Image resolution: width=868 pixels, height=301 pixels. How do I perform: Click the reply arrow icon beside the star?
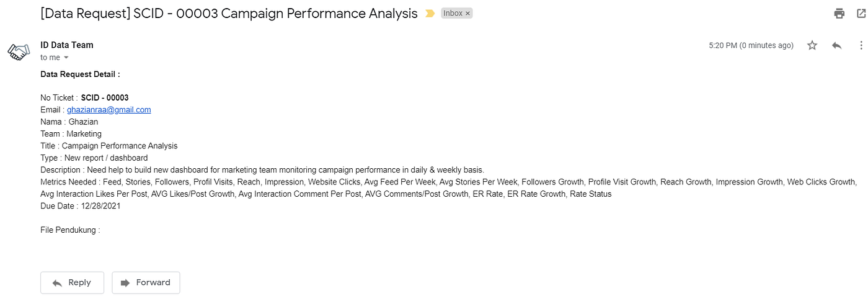[837, 45]
